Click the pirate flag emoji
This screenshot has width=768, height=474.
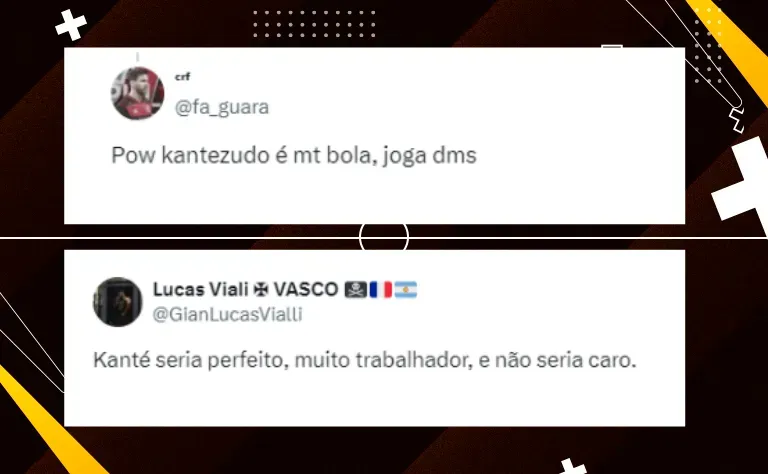point(356,289)
